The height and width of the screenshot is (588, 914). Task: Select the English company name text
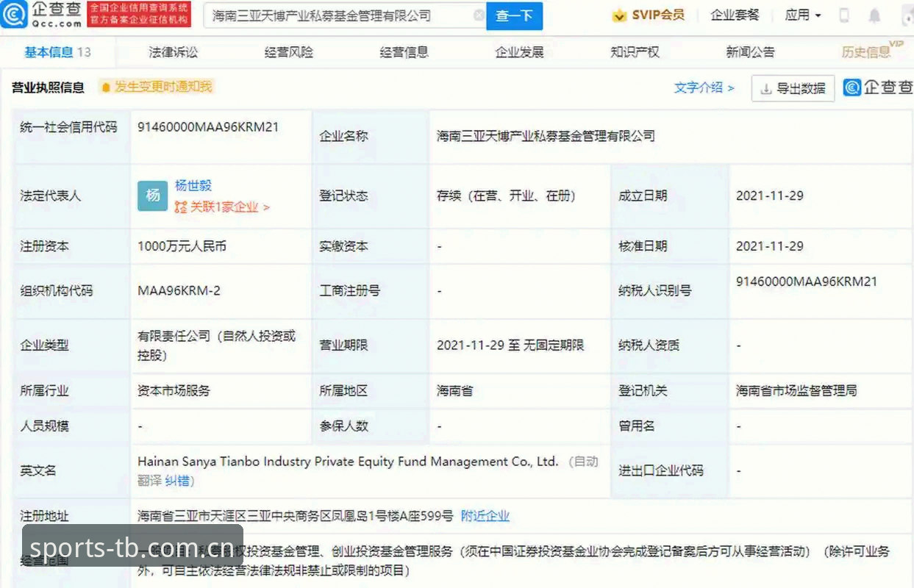(x=348, y=462)
